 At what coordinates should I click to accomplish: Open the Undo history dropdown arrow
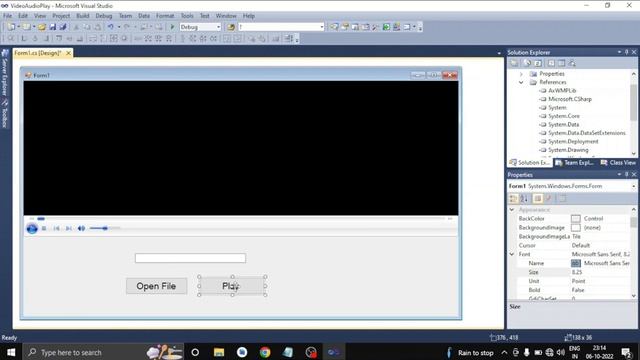119,27
